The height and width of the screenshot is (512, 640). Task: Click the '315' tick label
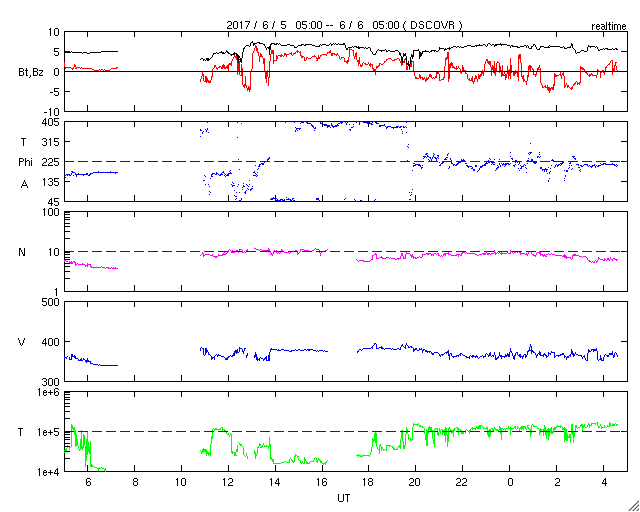pyautogui.click(x=51, y=142)
